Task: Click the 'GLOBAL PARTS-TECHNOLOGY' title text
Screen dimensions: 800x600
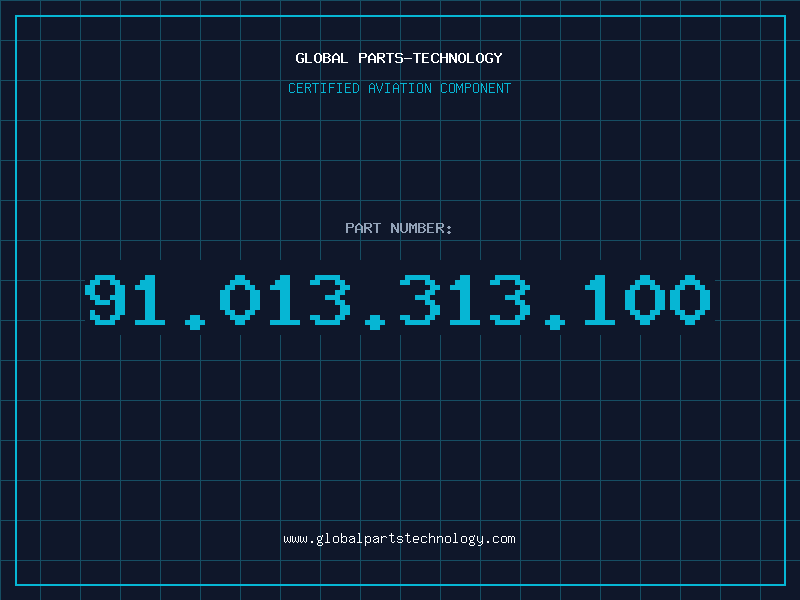Action: (x=399, y=58)
